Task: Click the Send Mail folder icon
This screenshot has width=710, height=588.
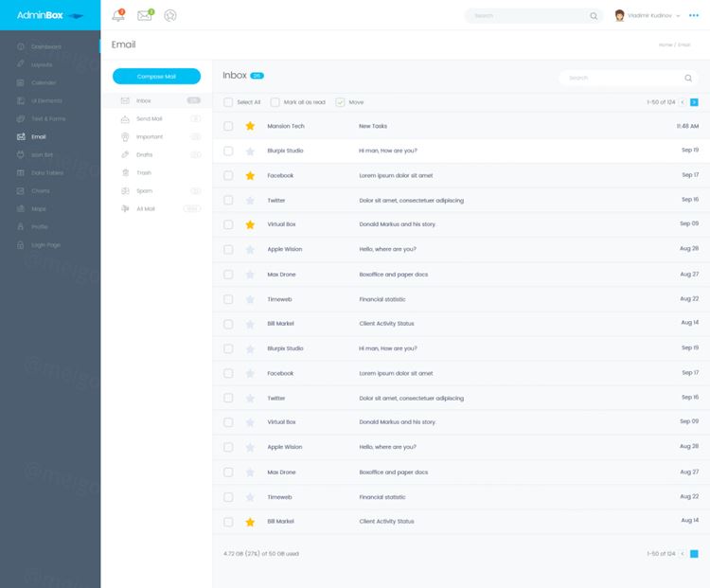Action: click(x=125, y=118)
